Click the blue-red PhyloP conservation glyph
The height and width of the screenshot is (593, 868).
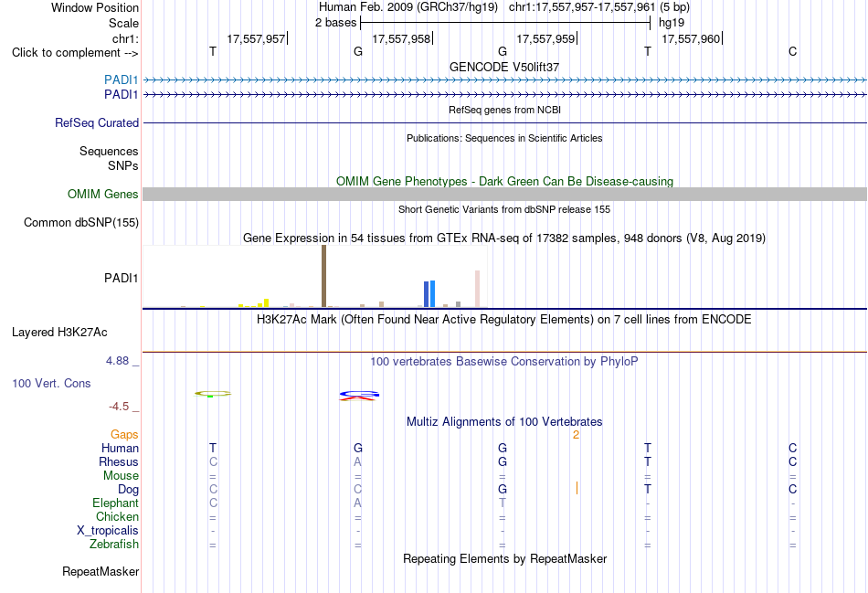(x=359, y=396)
